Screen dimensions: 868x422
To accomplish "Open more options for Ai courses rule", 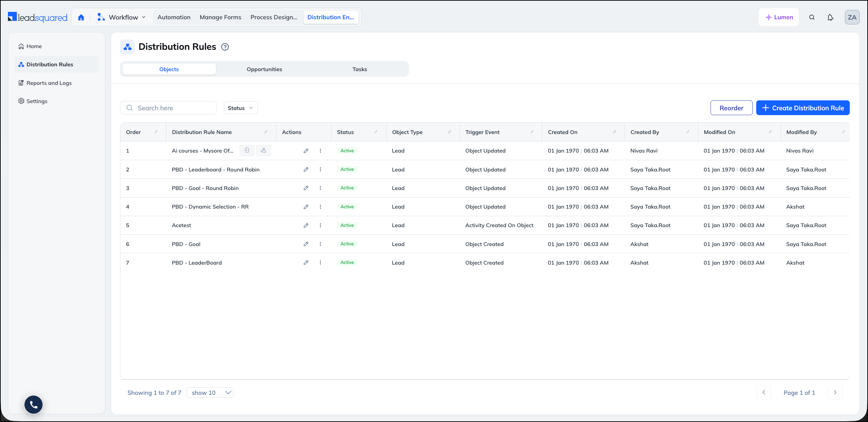I will 320,151.
